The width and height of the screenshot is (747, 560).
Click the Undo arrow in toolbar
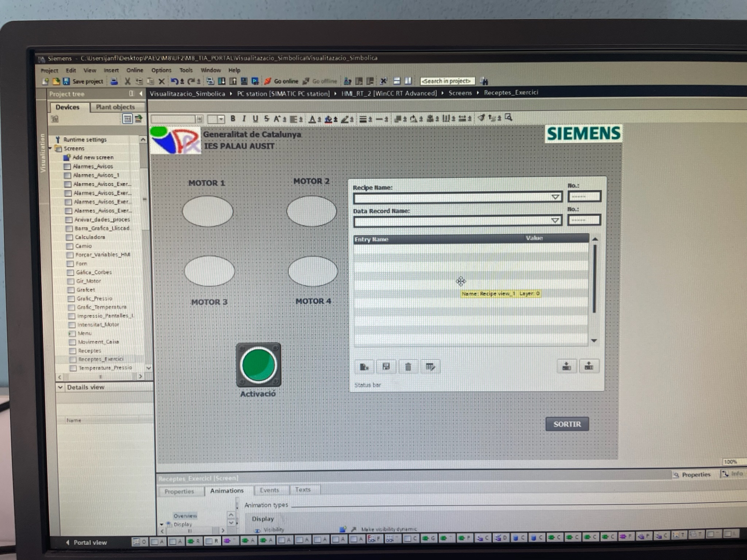[x=175, y=81]
